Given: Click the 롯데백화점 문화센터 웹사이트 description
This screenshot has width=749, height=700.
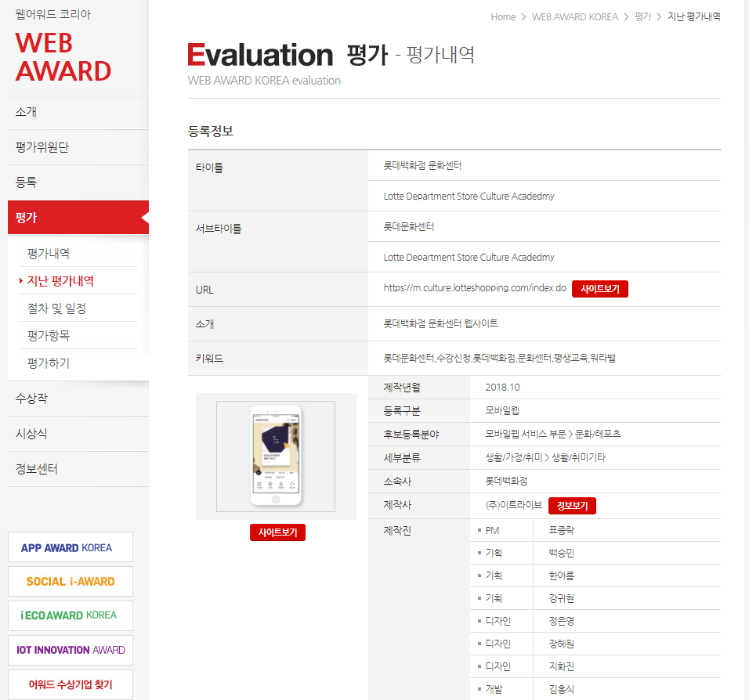Looking at the screenshot, I should pos(440,323).
